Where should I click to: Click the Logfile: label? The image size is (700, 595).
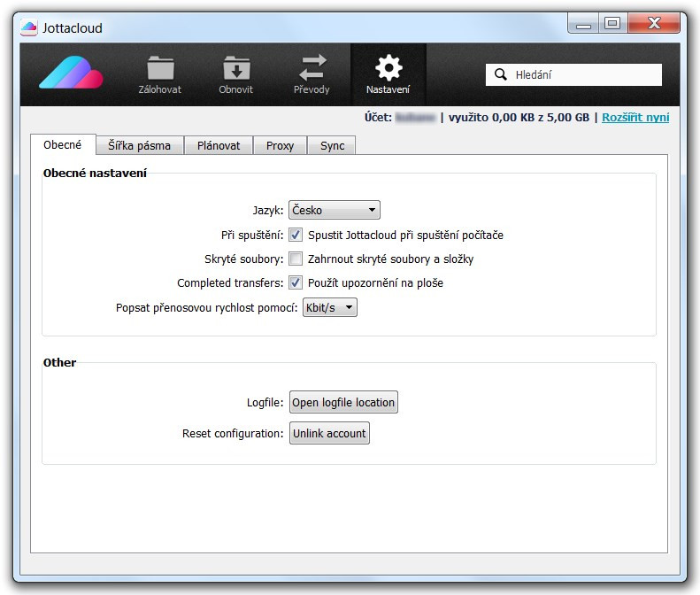(265, 403)
